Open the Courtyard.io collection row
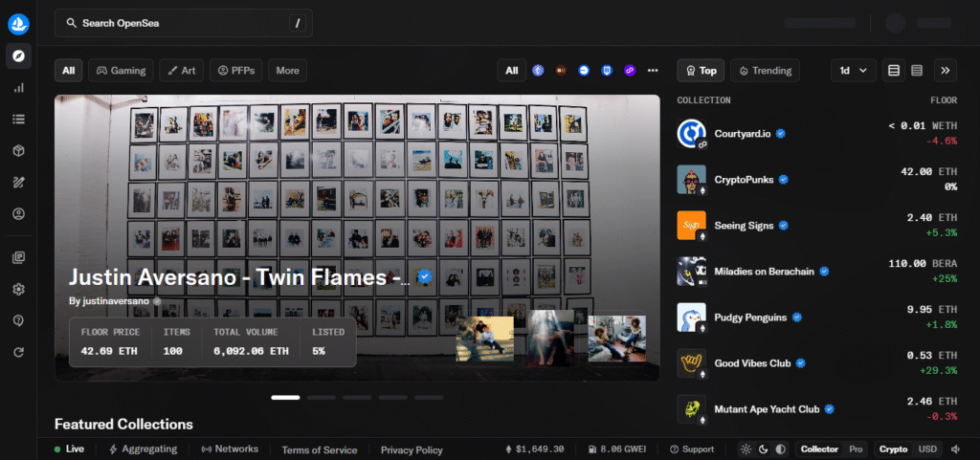Screen dimensions: 980x460 tap(817, 134)
